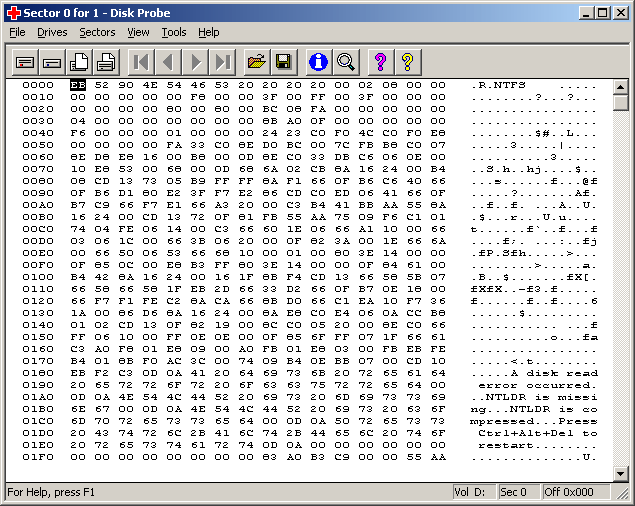This screenshot has height=506, width=635.
Task: Click the scrollbar up arrow
Action: coord(620,86)
